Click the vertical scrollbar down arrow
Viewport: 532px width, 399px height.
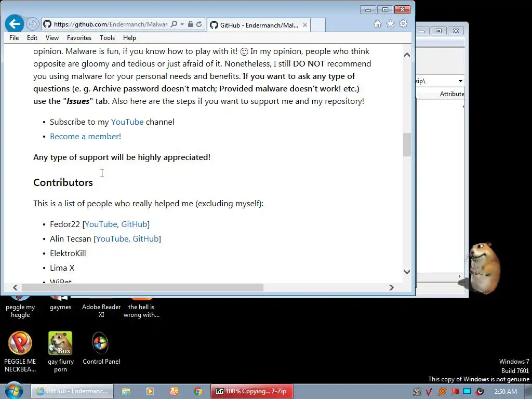click(x=407, y=272)
